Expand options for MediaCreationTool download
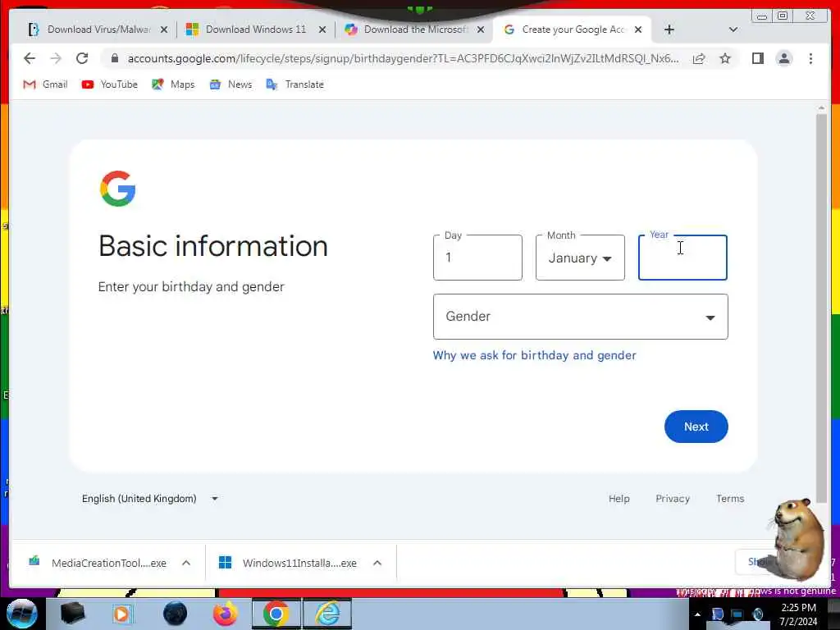The width and height of the screenshot is (840, 630). 186,563
